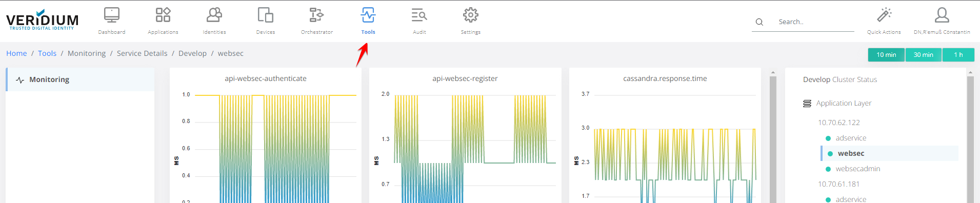Open the Audit icon

419,15
